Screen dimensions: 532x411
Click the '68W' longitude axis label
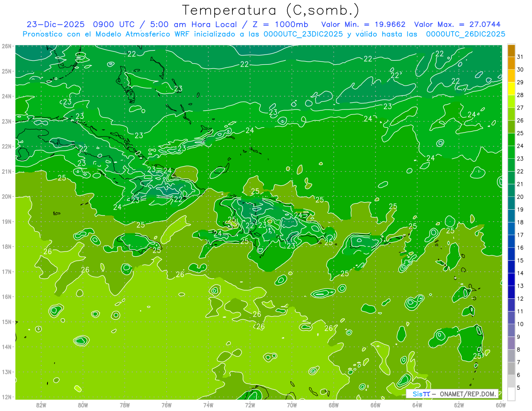[x=334, y=405]
